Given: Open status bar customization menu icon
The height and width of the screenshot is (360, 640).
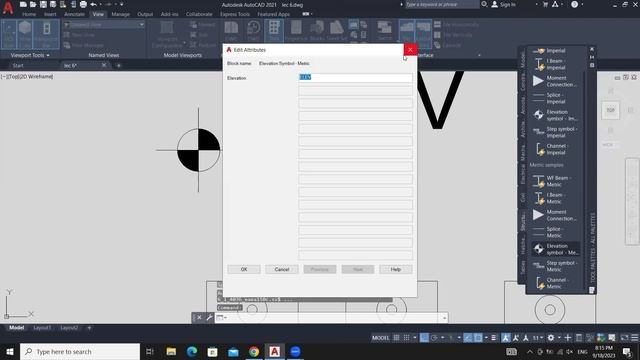Looking at the screenshot, I should (x=635, y=338).
